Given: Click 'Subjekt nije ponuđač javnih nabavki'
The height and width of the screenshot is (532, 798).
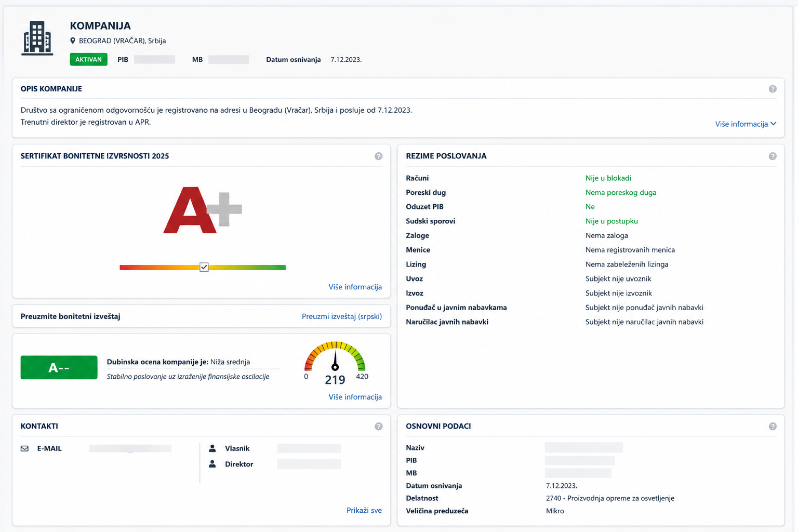Looking at the screenshot, I should 644,308.
